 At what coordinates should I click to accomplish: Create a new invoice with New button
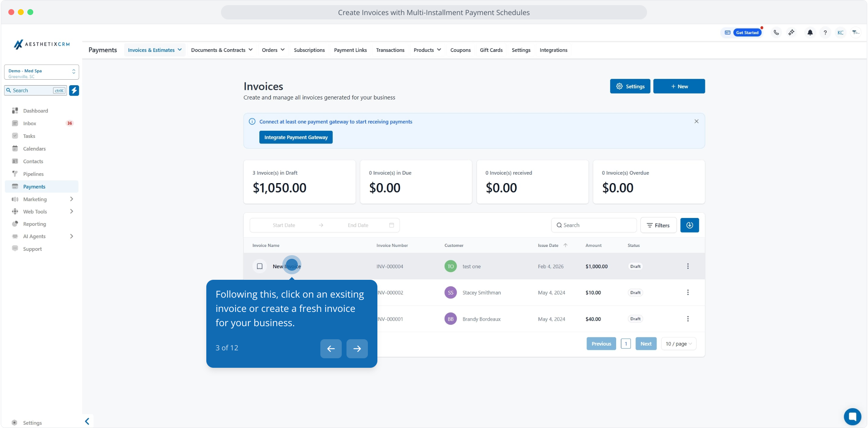click(x=679, y=86)
